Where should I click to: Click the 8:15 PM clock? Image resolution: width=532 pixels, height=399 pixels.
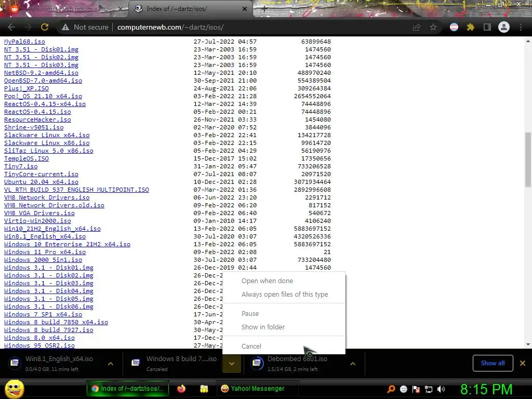pos(486,389)
